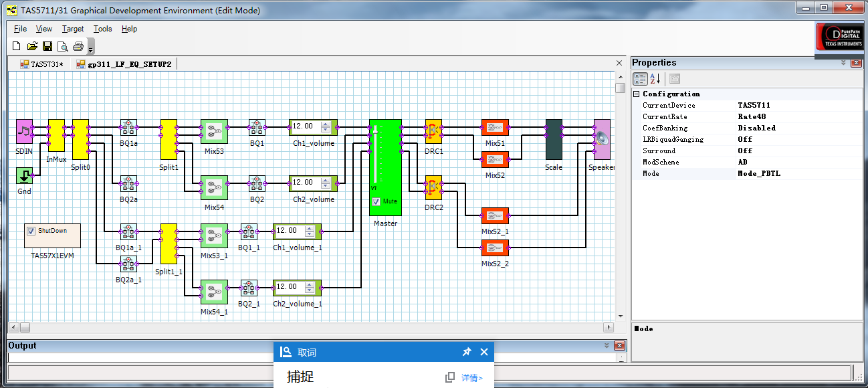The width and height of the screenshot is (868, 388).
Task: Open the Target menu
Action: pos(73,29)
